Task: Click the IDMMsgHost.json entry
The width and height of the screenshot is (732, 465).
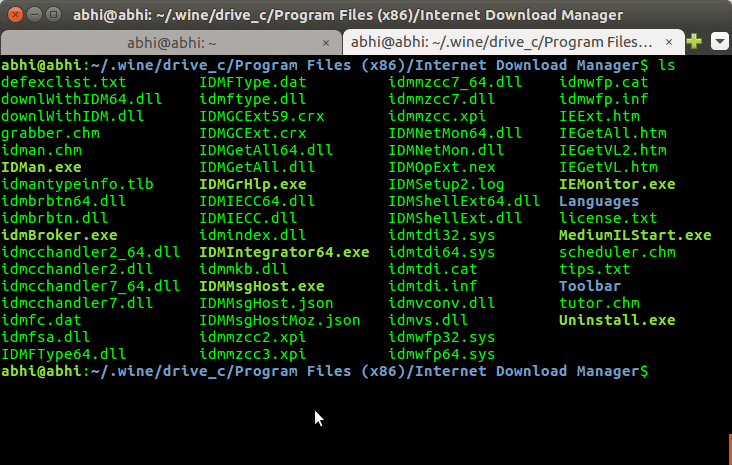Action: 267,303
